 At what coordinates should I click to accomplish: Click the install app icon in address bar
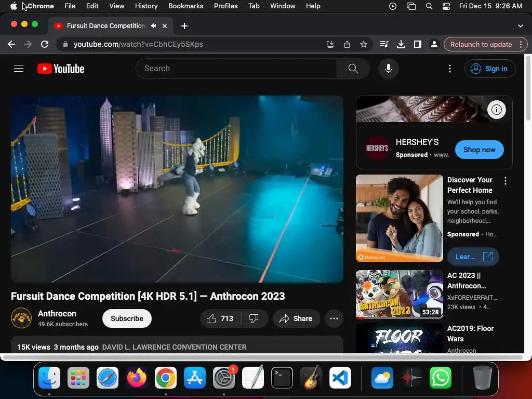coord(330,44)
